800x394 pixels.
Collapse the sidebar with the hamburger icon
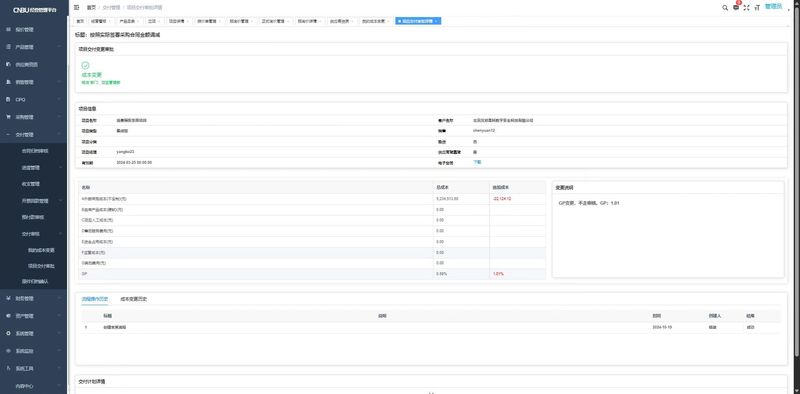(x=76, y=8)
